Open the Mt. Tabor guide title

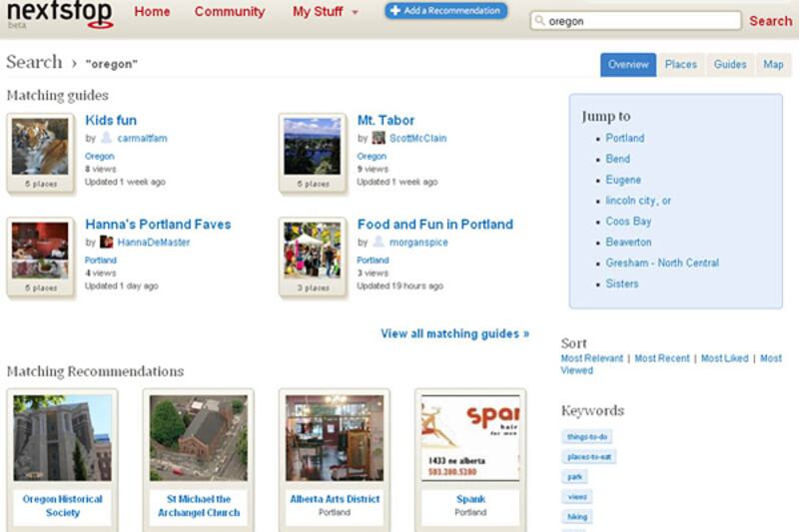(x=386, y=120)
